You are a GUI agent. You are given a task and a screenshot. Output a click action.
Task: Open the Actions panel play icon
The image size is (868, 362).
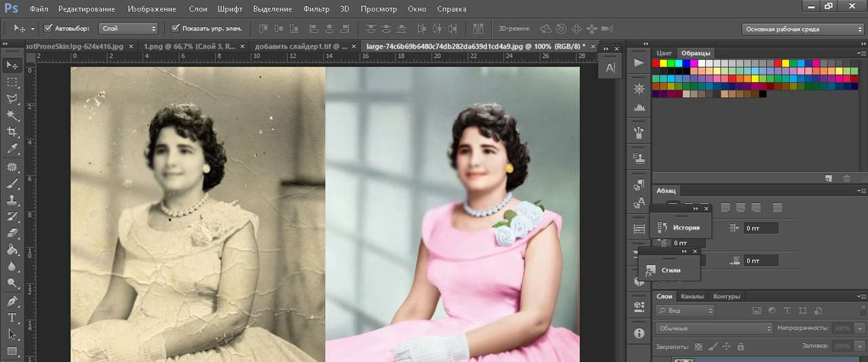point(639,62)
